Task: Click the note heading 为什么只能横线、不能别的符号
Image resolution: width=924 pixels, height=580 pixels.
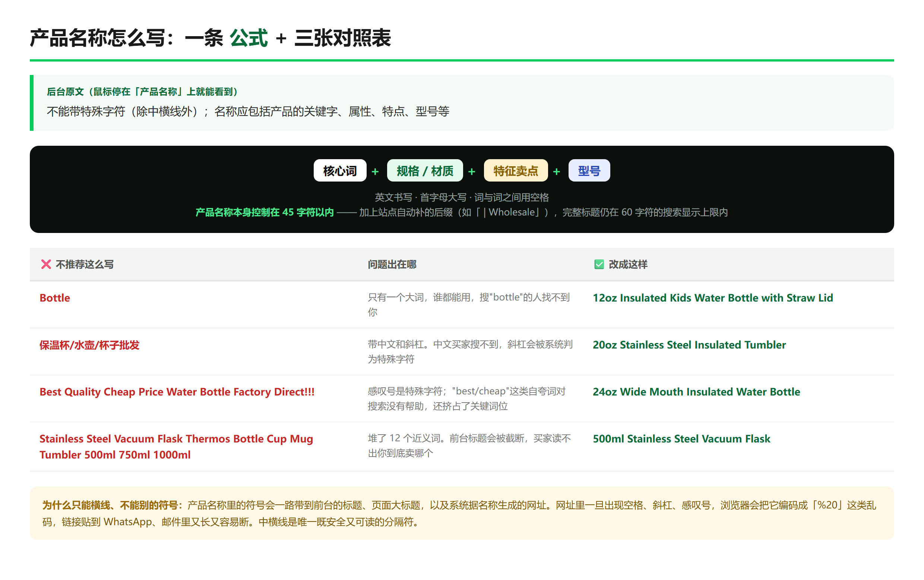Action: pyautogui.click(x=113, y=505)
